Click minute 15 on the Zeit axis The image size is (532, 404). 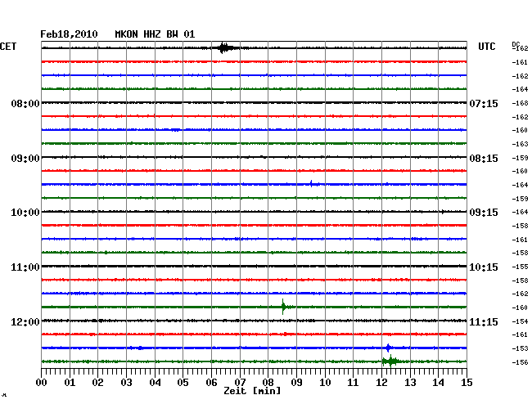point(467,383)
